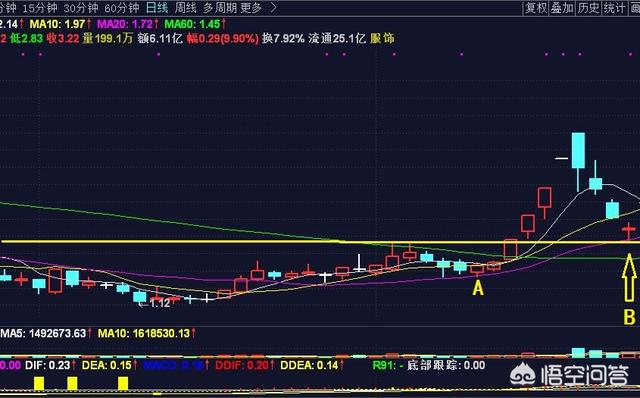Select the 日线 daily chart tab
640x398 pixels.
pos(157,8)
